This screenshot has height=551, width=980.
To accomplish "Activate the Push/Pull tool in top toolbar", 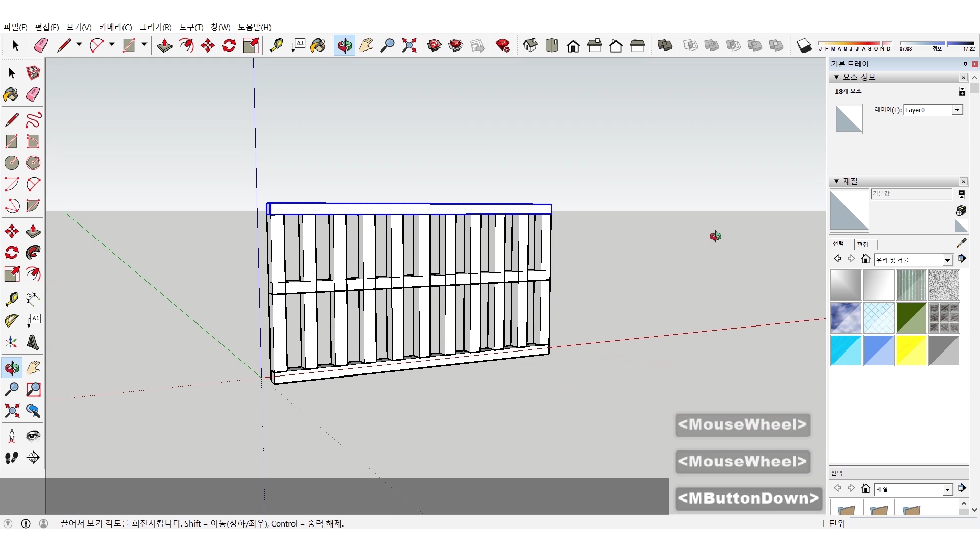I will click(164, 46).
